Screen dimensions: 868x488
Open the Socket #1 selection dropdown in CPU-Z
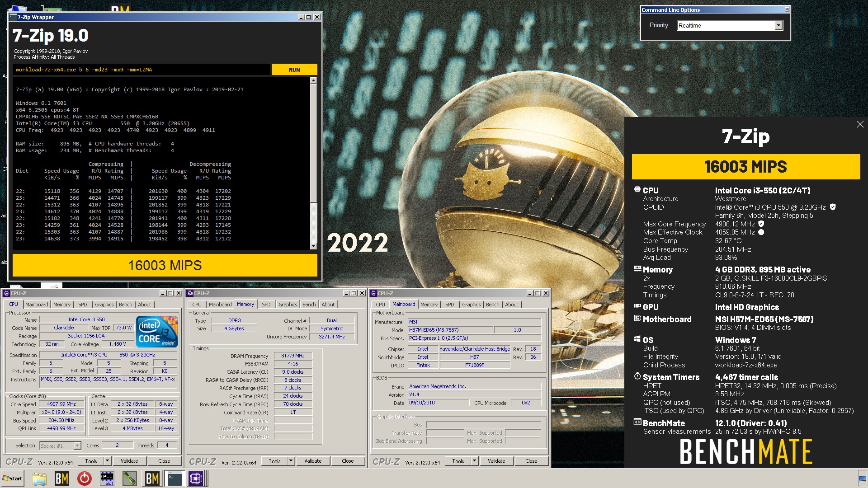pyautogui.click(x=77, y=446)
